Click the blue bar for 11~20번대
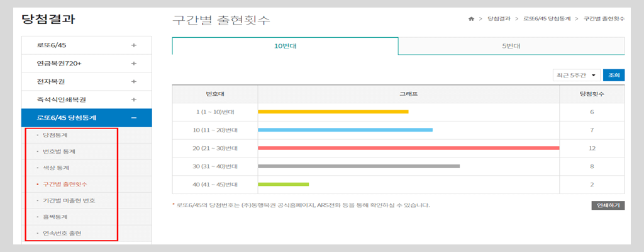This screenshot has height=252, width=644. pyautogui.click(x=345, y=130)
